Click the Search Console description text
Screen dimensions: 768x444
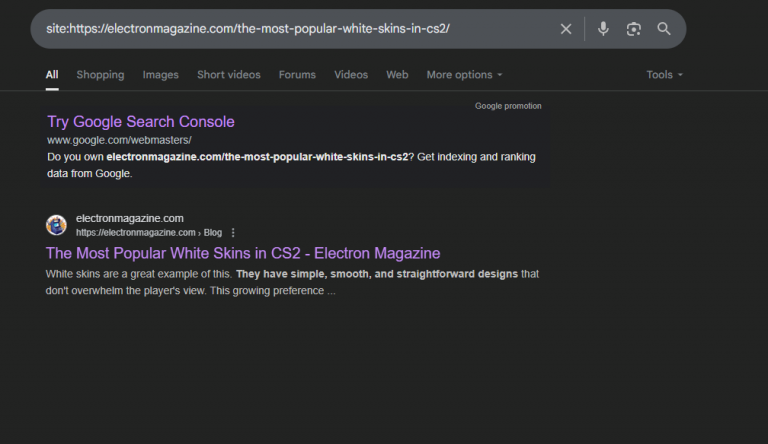[x=291, y=165]
